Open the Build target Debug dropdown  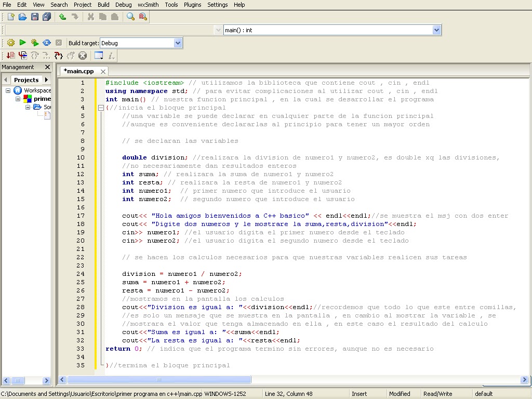[x=178, y=43]
